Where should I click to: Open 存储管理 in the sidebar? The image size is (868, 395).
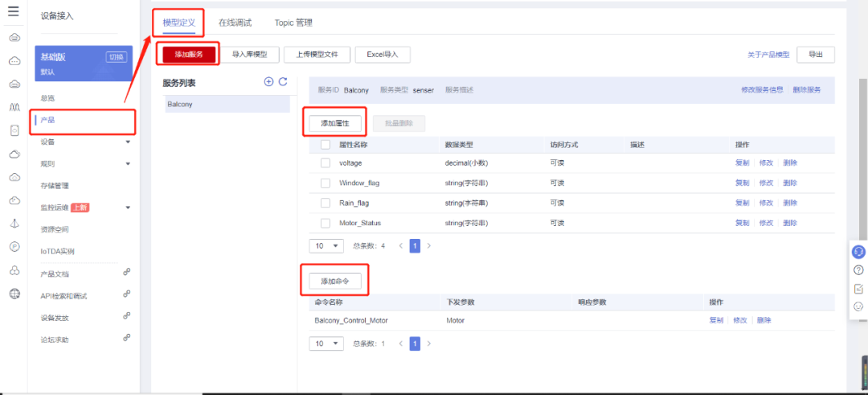coord(55,186)
